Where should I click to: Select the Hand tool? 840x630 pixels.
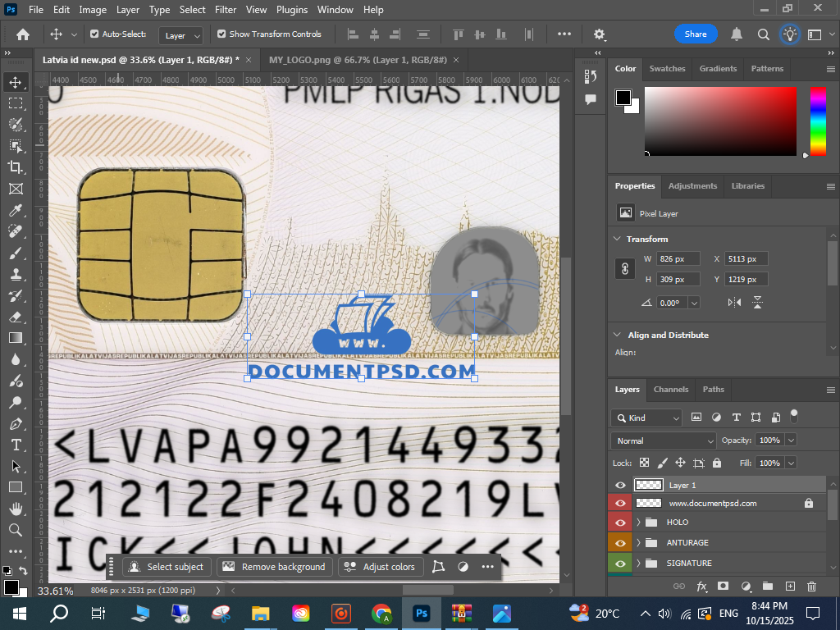click(16, 509)
